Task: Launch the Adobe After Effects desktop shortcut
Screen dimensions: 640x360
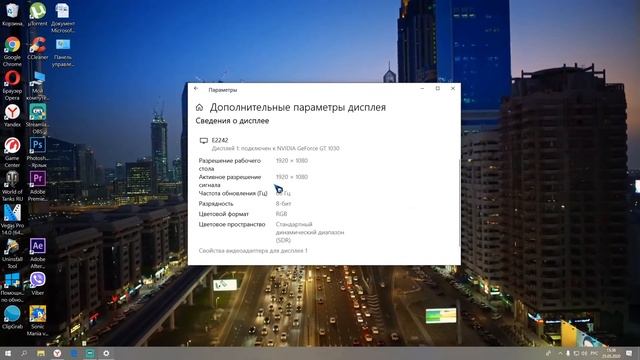Action: point(38,253)
